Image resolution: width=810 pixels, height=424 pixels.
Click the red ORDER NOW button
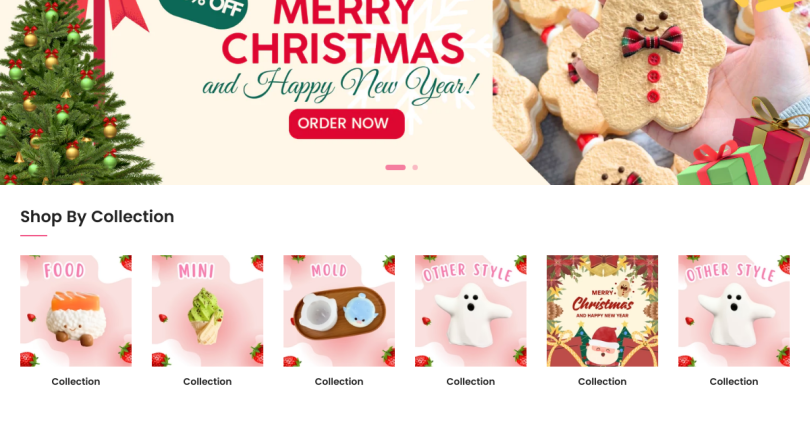pyautogui.click(x=347, y=123)
